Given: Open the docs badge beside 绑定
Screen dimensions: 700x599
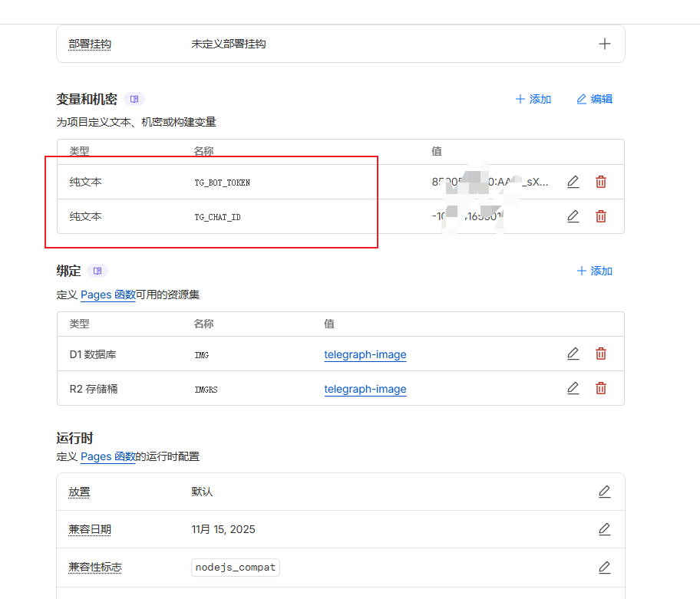Looking at the screenshot, I should click(97, 271).
